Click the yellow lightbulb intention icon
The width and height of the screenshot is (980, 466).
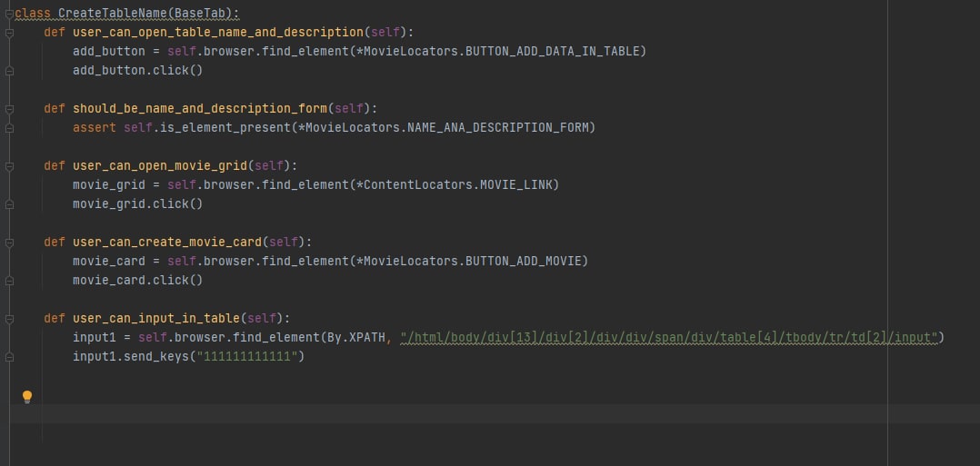[x=27, y=397]
